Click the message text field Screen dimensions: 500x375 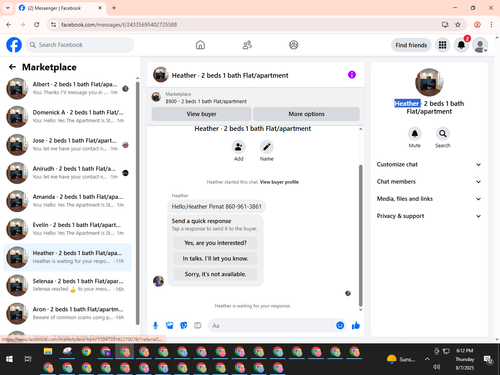[x=272, y=326]
